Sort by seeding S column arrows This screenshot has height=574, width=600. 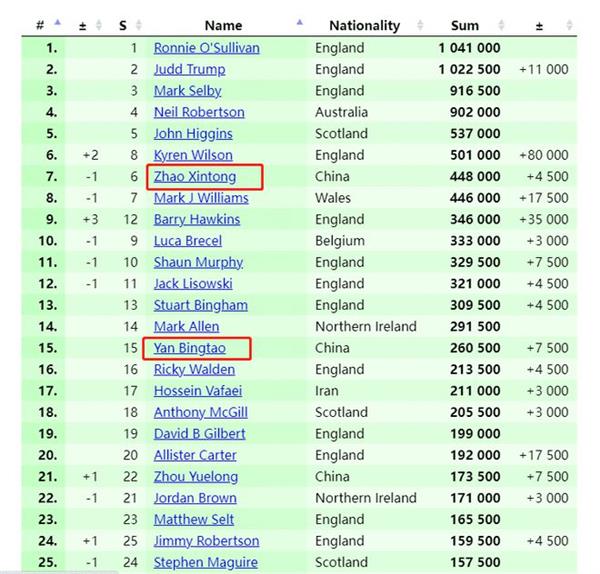[x=139, y=25]
